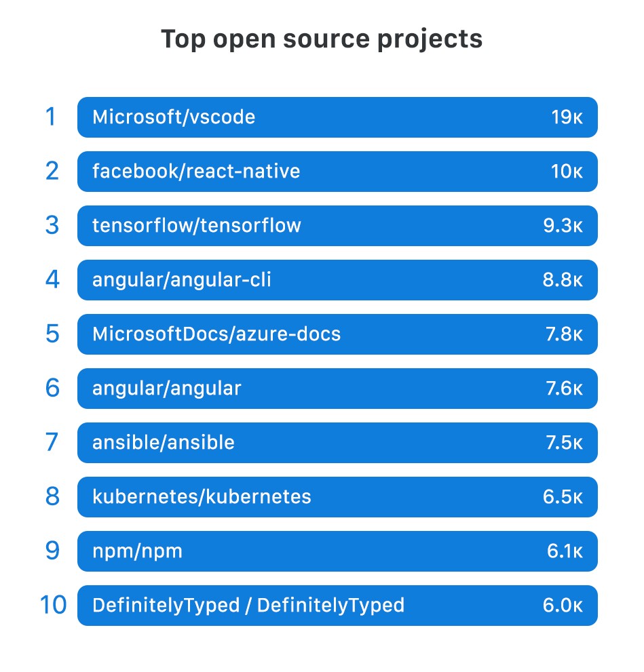The height and width of the screenshot is (672, 644).
Task: Open the angular/angular-cli project
Action: [337, 280]
